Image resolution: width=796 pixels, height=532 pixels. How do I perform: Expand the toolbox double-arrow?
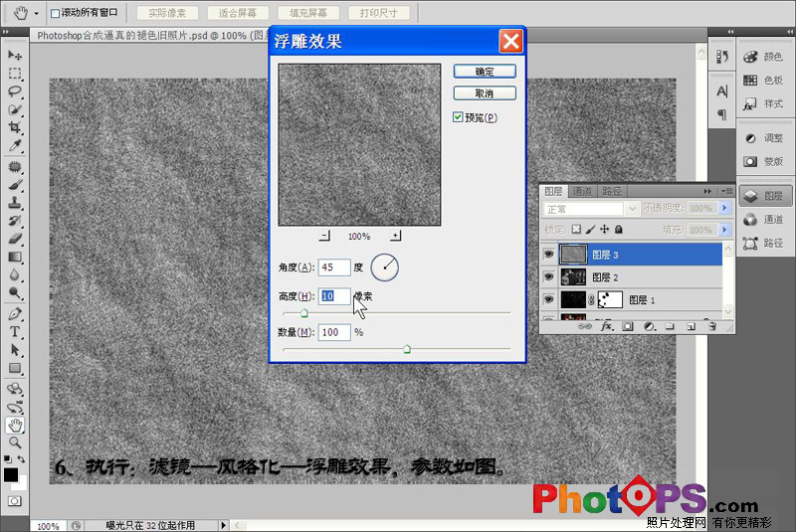[6, 32]
